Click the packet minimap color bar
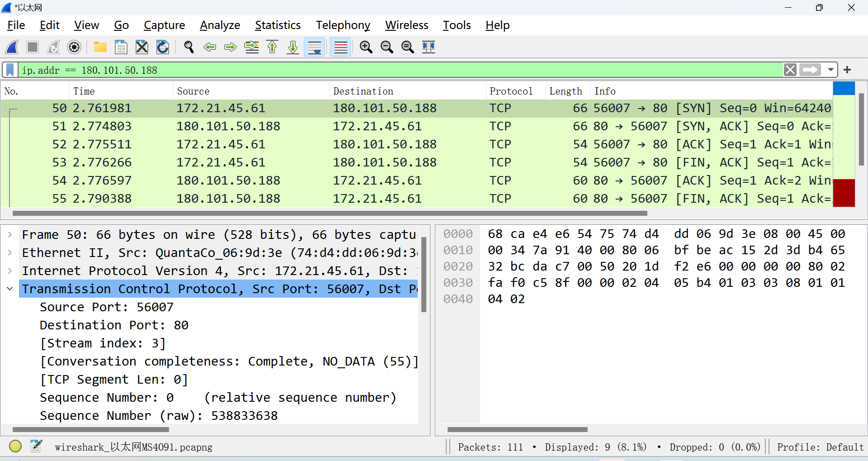The height and width of the screenshot is (461, 868). tap(844, 144)
